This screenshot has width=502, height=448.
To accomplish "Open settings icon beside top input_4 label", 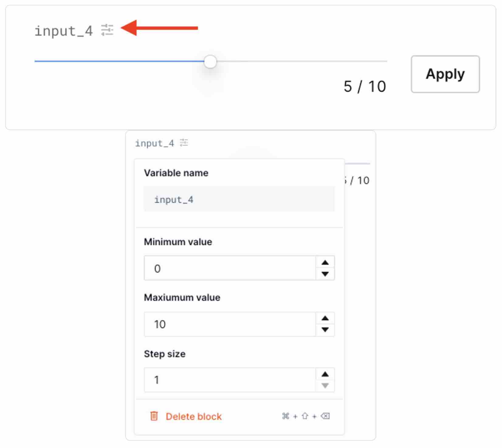I will pyautogui.click(x=107, y=30).
